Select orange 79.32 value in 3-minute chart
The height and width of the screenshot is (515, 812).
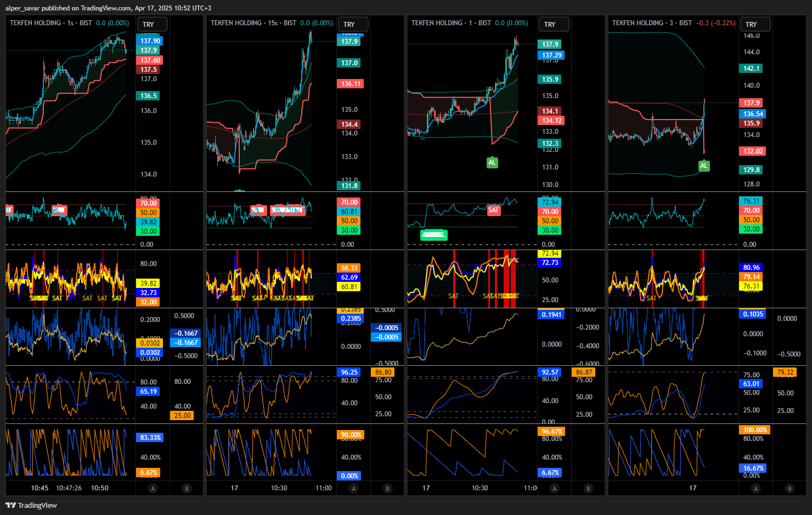click(x=785, y=372)
